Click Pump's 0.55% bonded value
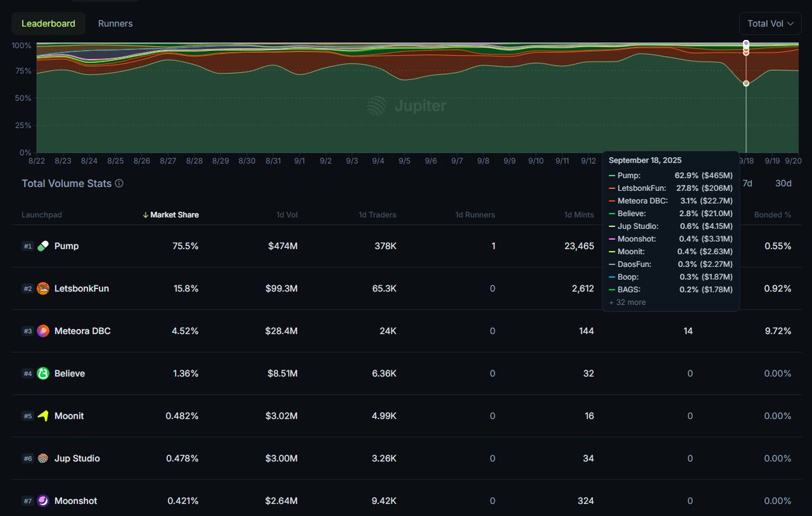Screen dimensions: 812x516 777,246
